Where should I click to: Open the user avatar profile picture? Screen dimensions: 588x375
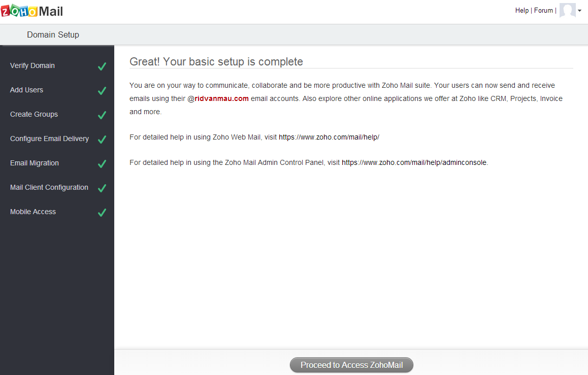(567, 11)
